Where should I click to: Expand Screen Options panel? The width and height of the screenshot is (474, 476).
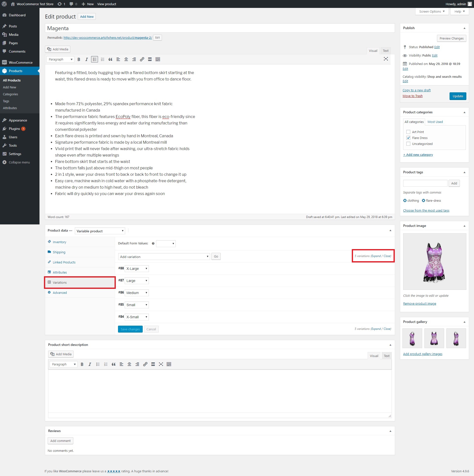pyautogui.click(x=432, y=11)
